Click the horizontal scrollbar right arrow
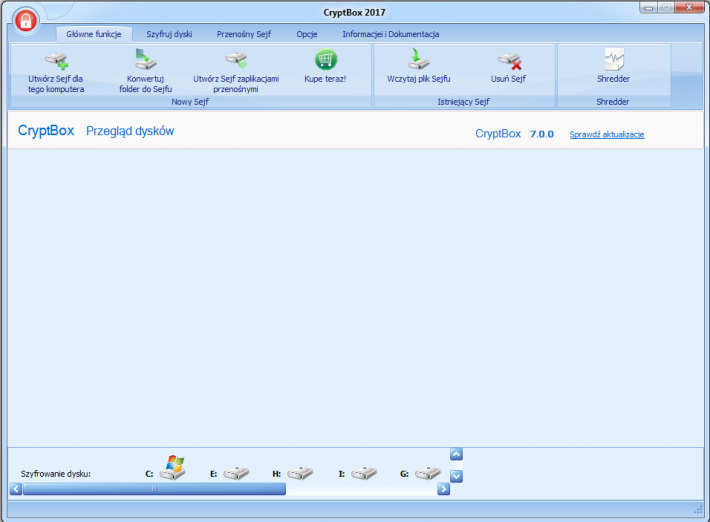This screenshot has height=522, width=710. pyautogui.click(x=443, y=489)
